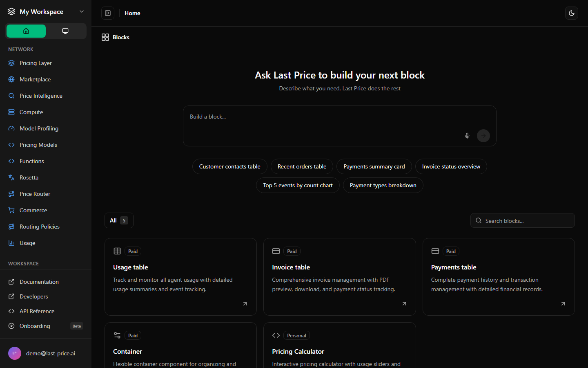Toggle dark mode moon icon
Viewport: 588px width, 368px height.
click(572, 13)
